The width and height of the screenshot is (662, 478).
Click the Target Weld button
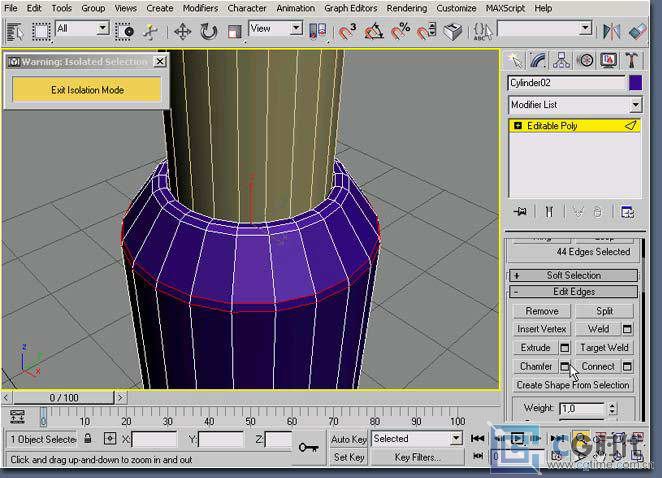pyautogui.click(x=604, y=348)
